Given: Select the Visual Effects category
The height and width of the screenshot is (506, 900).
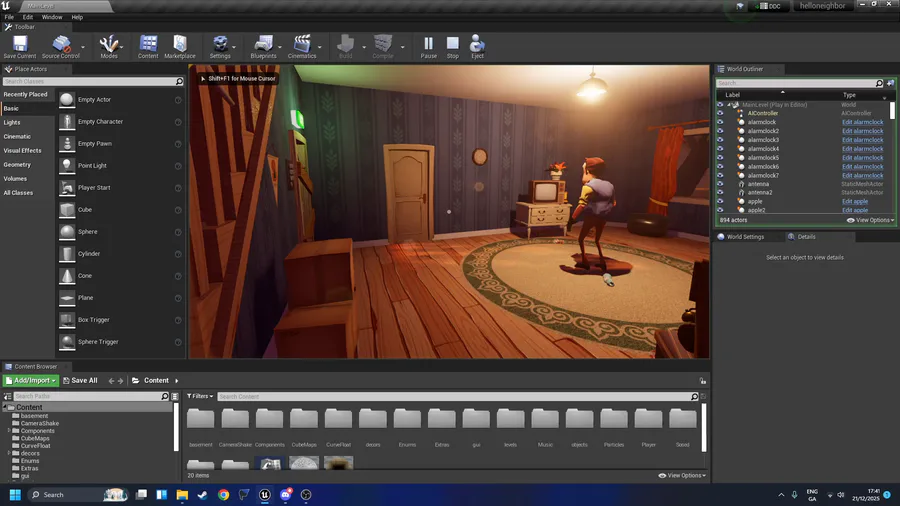Looking at the screenshot, I should point(22,151).
